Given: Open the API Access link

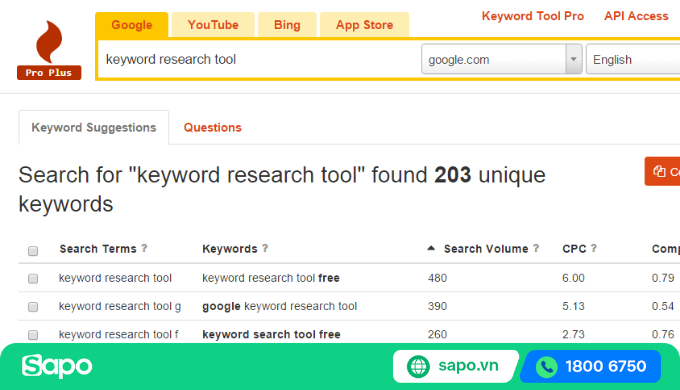Looking at the screenshot, I should [x=636, y=16].
